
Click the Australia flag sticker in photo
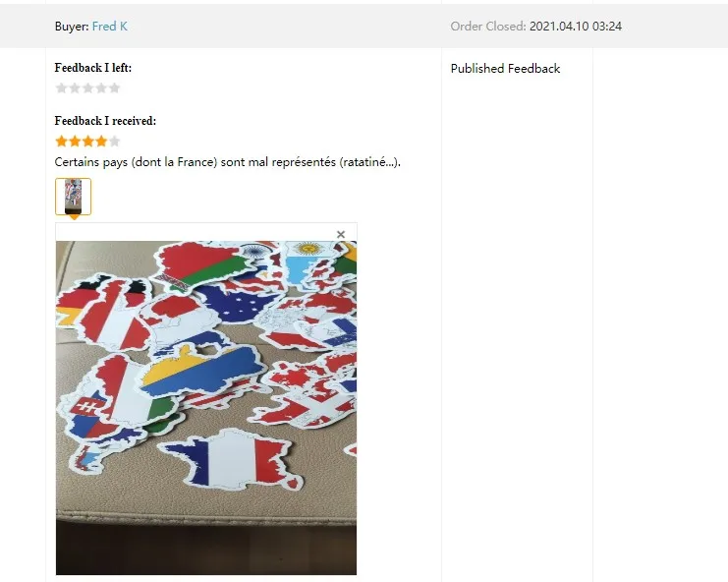239,303
